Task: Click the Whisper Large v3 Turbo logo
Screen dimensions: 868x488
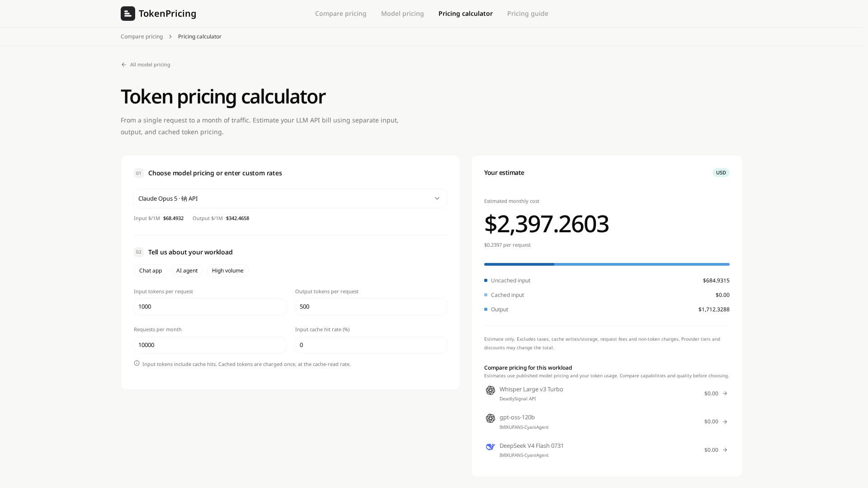Action: tap(491, 390)
